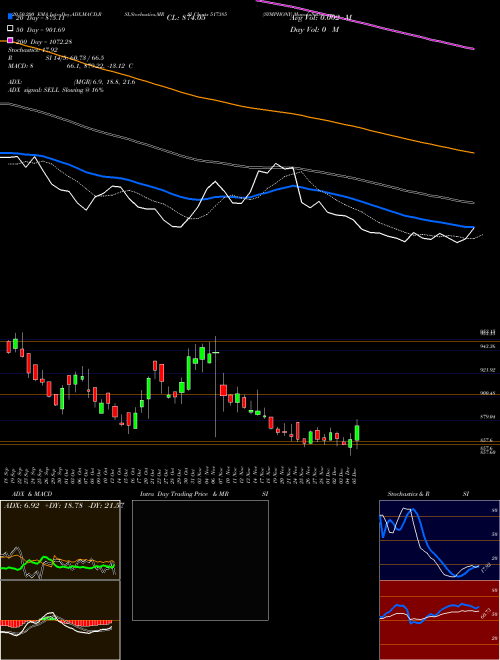Viewport: 500px width, 660px height.
Task: Click the magenta 200 Day legend swatch
Action: point(11,41)
